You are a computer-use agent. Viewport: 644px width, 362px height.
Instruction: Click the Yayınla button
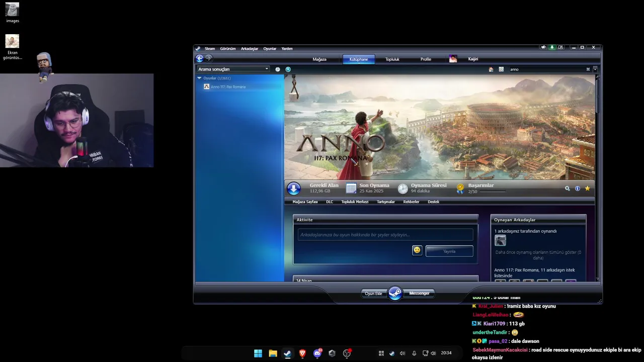pos(449,251)
